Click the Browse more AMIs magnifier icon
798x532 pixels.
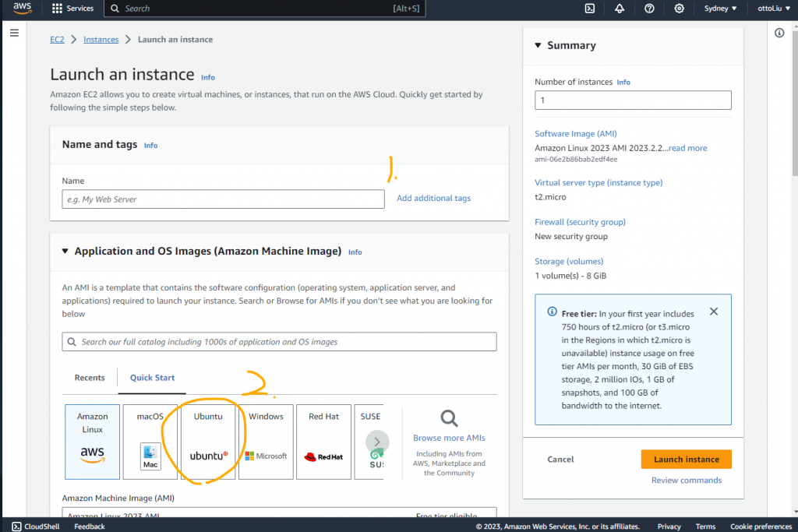(449, 418)
